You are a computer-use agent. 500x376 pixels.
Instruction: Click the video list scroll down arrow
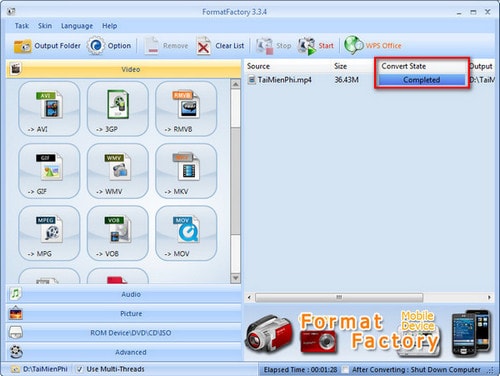tap(235, 278)
